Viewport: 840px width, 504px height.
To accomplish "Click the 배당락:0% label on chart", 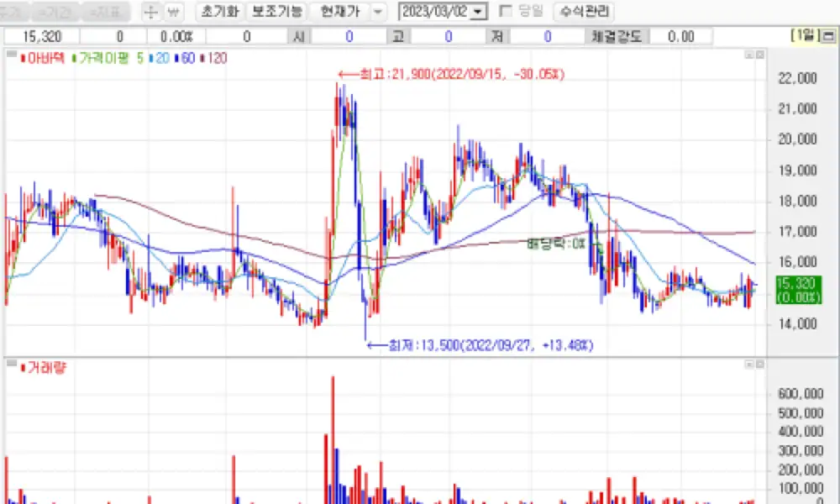I will pos(556,244).
